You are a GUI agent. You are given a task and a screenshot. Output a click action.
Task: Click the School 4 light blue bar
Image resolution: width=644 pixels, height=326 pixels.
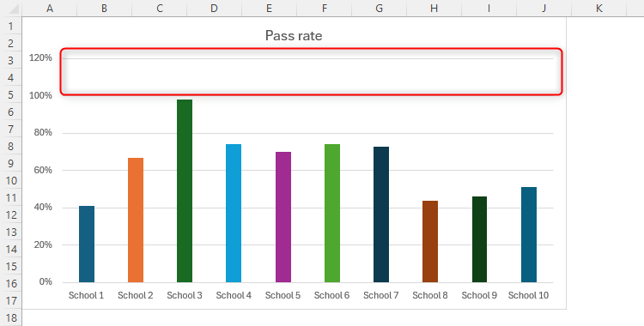click(234, 213)
